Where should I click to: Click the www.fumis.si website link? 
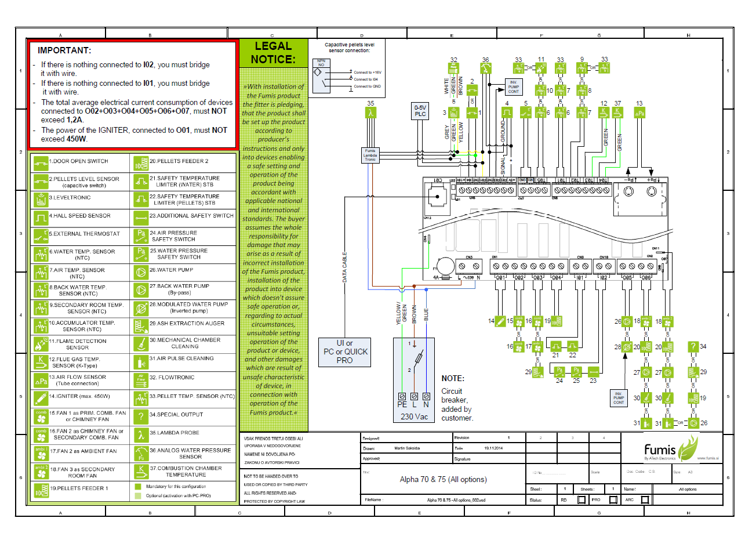(708, 458)
